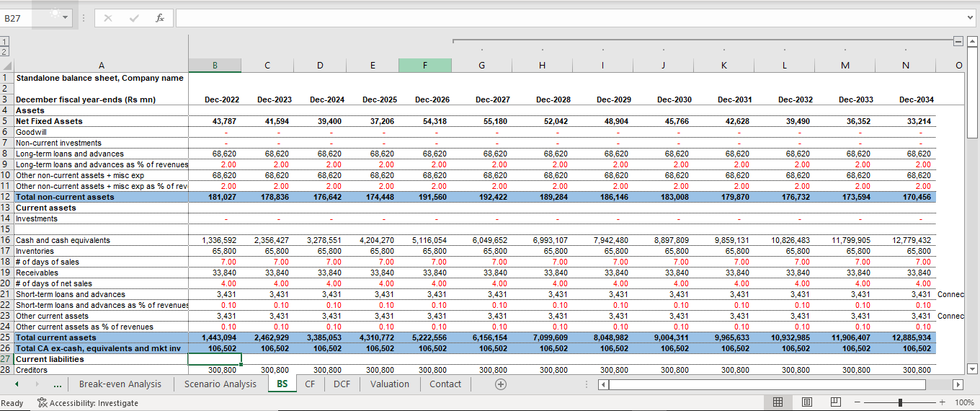Viewport: 980px width, 411px height.
Task: Add a new sheet with plus icon
Action: [500, 384]
